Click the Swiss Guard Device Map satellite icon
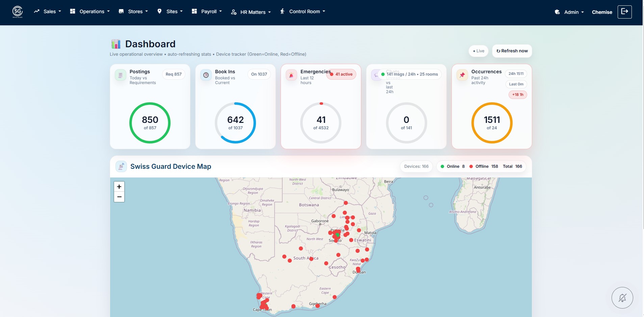 [121, 166]
